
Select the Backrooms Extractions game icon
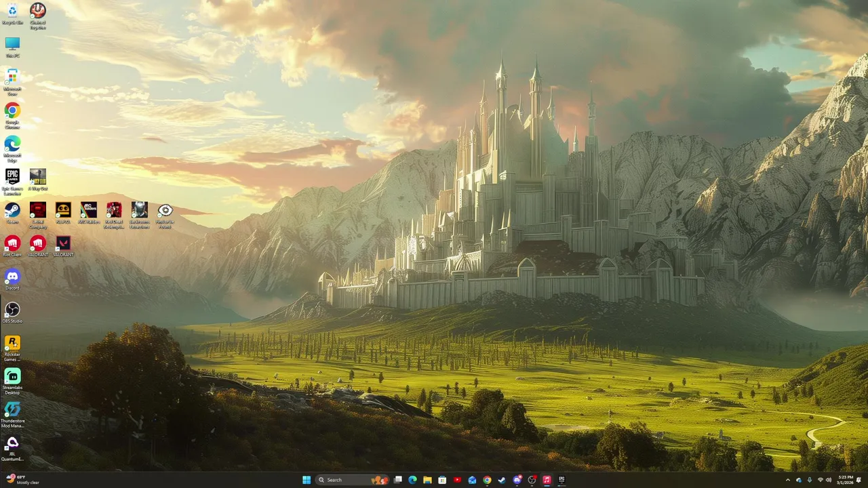[140, 216]
